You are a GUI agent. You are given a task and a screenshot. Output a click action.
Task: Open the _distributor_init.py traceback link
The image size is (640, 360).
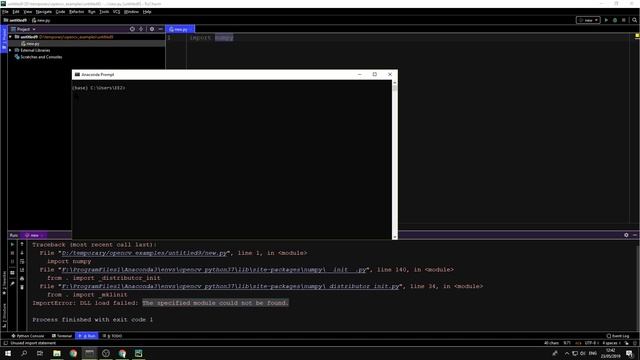point(231,287)
